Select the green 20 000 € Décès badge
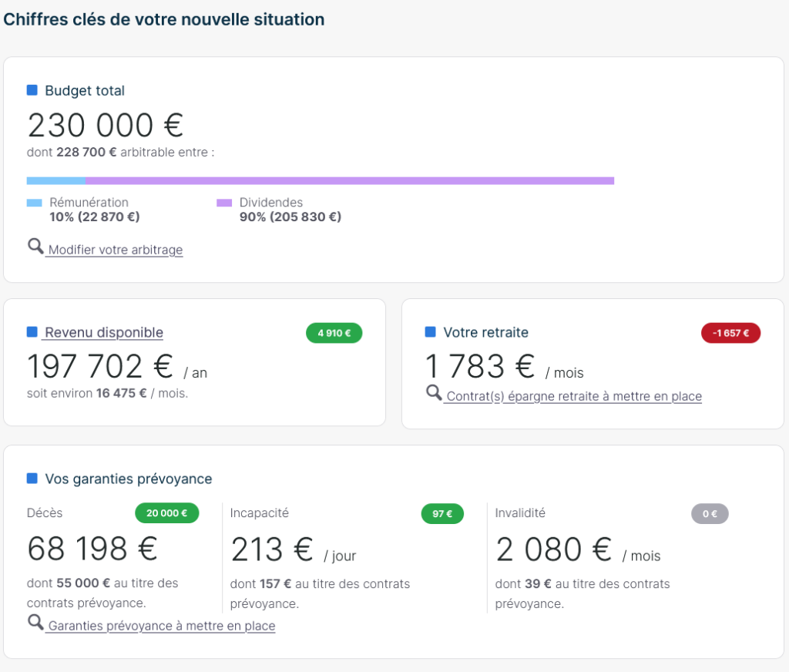This screenshot has height=672, width=789. tap(166, 513)
